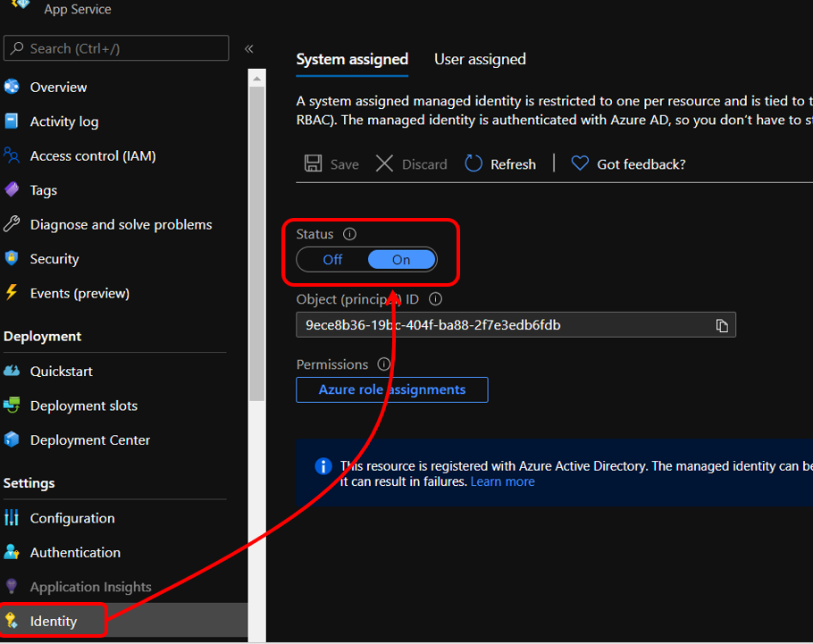Click the Access control (IAM) people icon

pyautogui.click(x=12, y=155)
